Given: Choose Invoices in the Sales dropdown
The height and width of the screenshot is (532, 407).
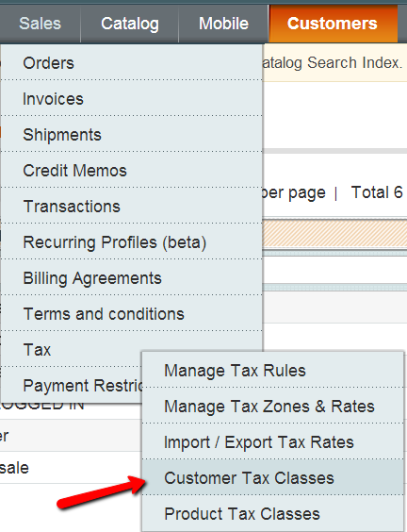Looking at the screenshot, I should (132, 99).
